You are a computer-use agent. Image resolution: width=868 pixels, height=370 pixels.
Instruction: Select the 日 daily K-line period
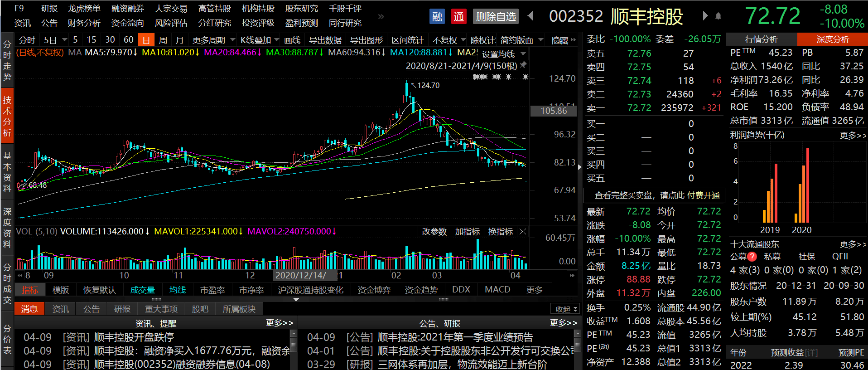(x=146, y=40)
